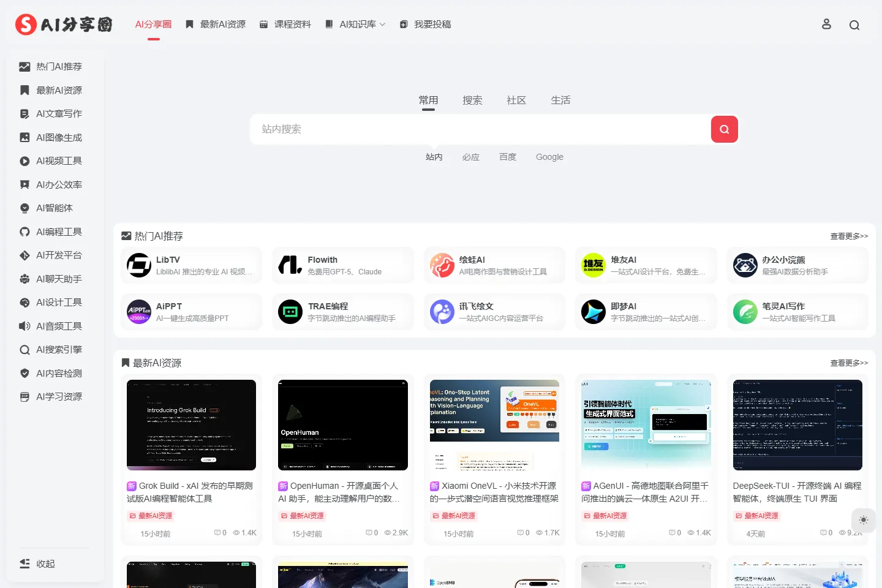The height and width of the screenshot is (588, 882).
Task: Switch to the 社区 search tab
Action: point(516,100)
